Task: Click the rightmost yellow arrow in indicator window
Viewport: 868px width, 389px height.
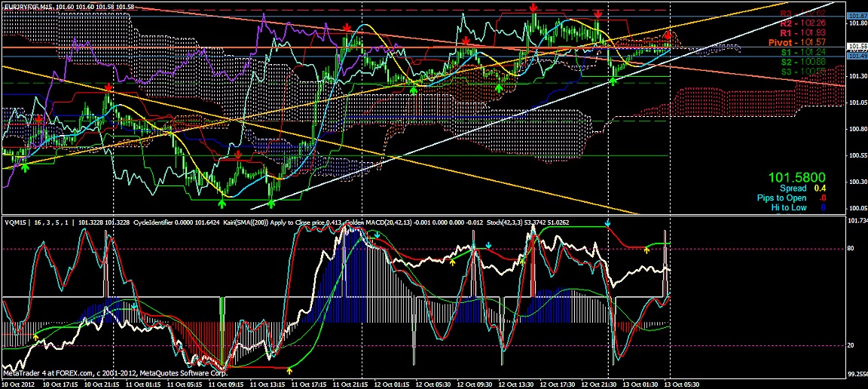Action: tap(646, 250)
